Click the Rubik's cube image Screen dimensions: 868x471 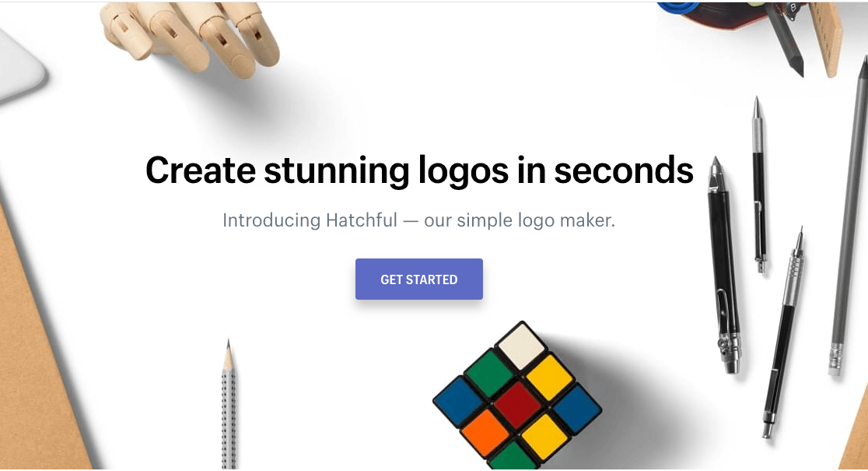point(517,396)
